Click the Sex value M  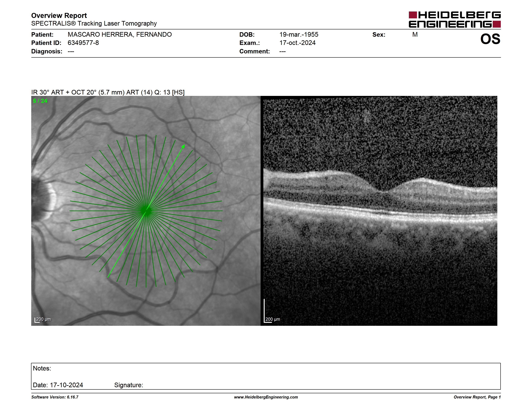point(415,35)
